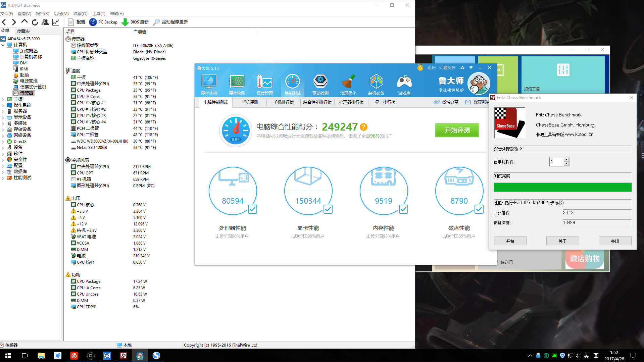Switch to the 显卡排行榜 tab in Ludashi
Screen dimensions: 644x362
pyautogui.click(x=385, y=102)
